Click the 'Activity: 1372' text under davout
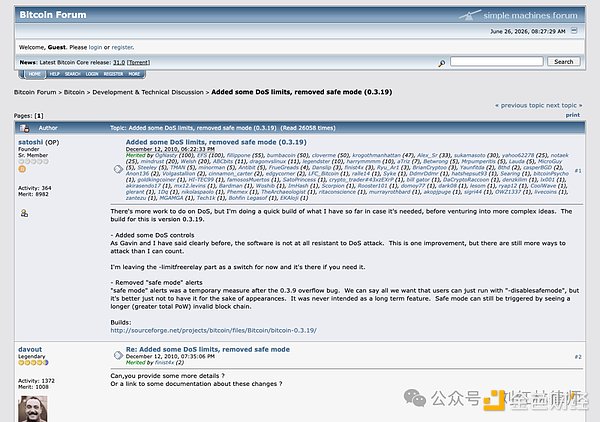Viewport: 600px width, 422px height. (36, 381)
